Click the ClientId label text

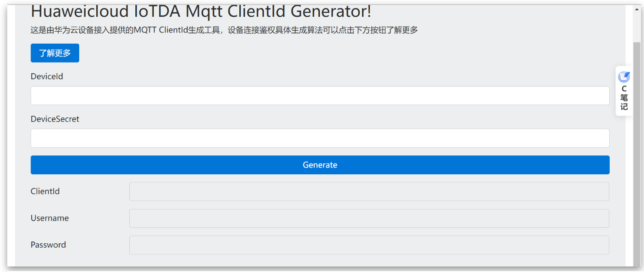pyautogui.click(x=45, y=191)
